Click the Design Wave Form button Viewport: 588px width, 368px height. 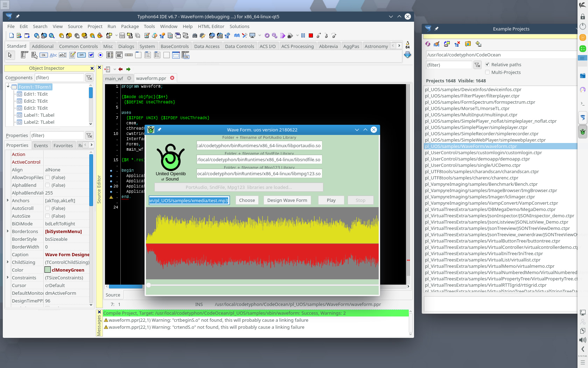tap(287, 200)
